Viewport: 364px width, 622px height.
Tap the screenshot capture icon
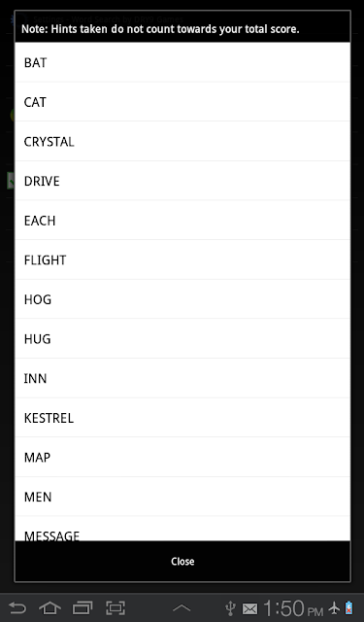(x=116, y=607)
